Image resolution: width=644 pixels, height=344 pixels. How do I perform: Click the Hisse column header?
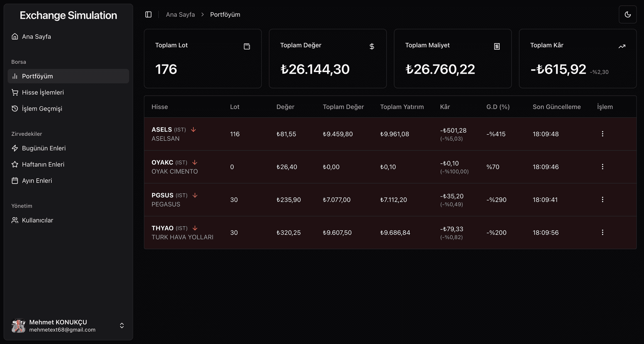pyautogui.click(x=160, y=107)
